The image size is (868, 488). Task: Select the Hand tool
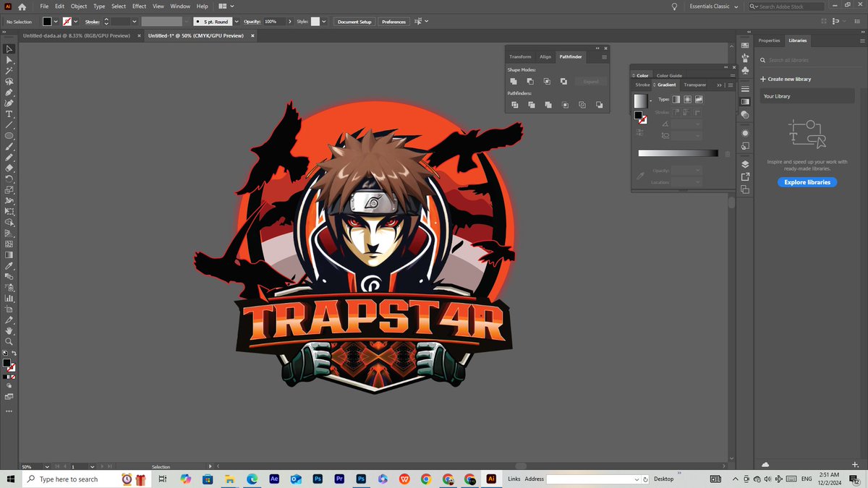(x=9, y=330)
